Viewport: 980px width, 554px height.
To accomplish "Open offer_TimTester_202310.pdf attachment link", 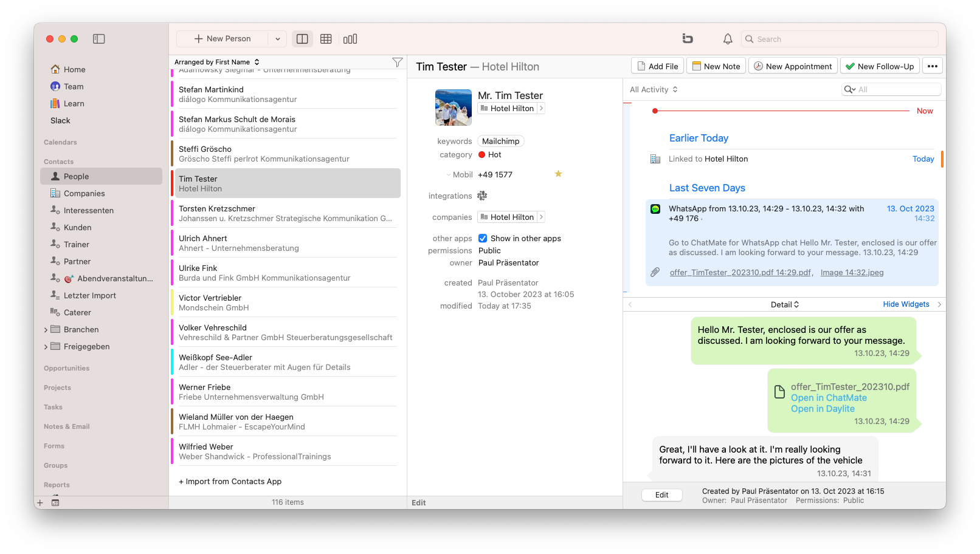I will point(740,273).
